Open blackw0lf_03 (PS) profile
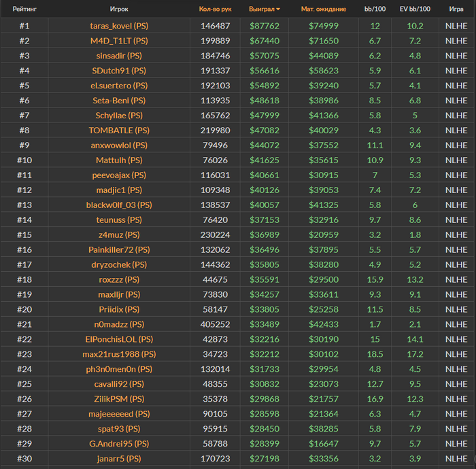The width and height of the screenshot is (476, 469). pos(119,205)
